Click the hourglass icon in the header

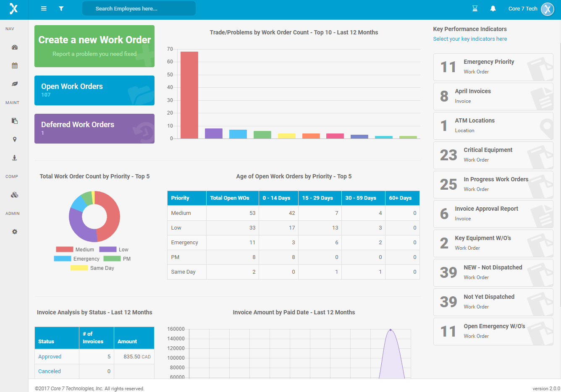pyautogui.click(x=475, y=8)
